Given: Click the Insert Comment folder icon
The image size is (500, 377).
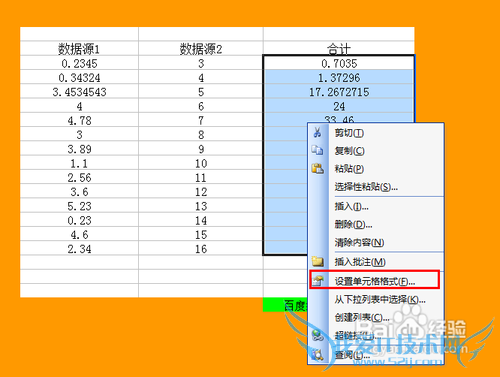Looking at the screenshot, I should [317, 261].
